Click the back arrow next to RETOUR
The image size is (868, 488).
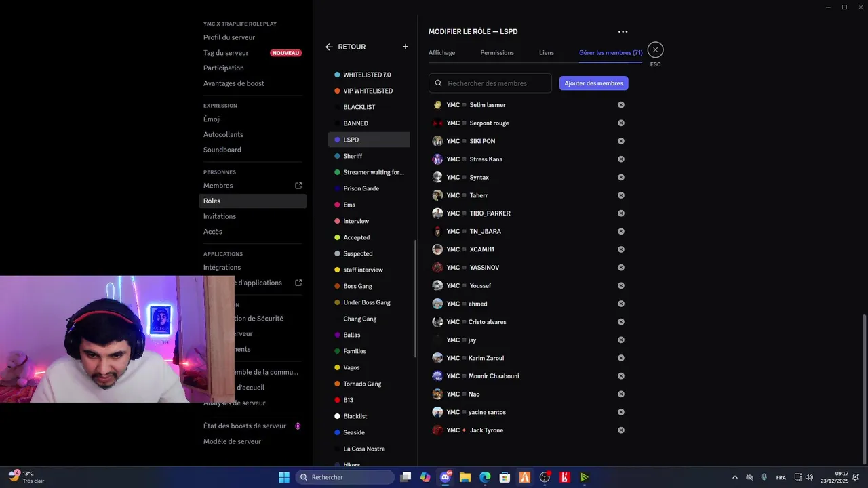(x=329, y=47)
